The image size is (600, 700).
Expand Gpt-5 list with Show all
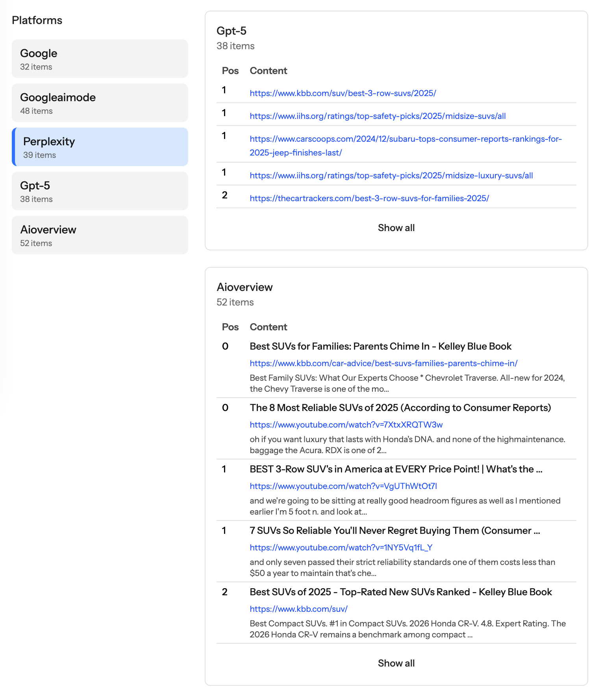396,228
